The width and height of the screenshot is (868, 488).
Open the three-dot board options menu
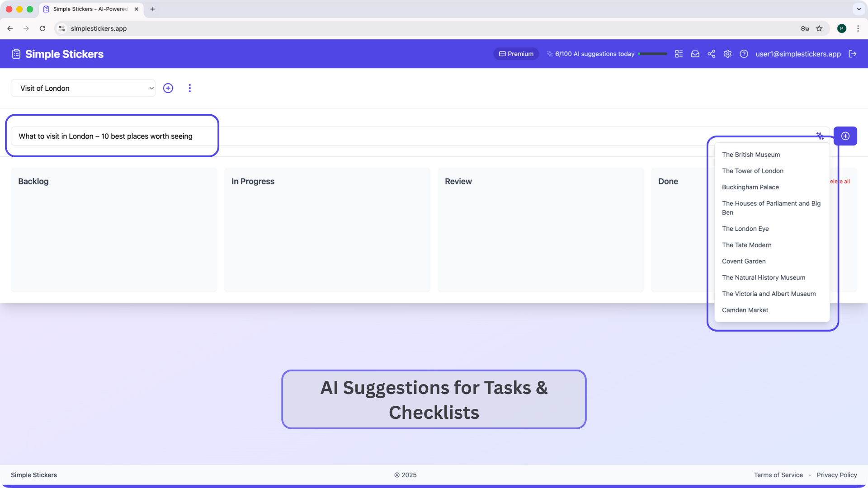click(189, 88)
